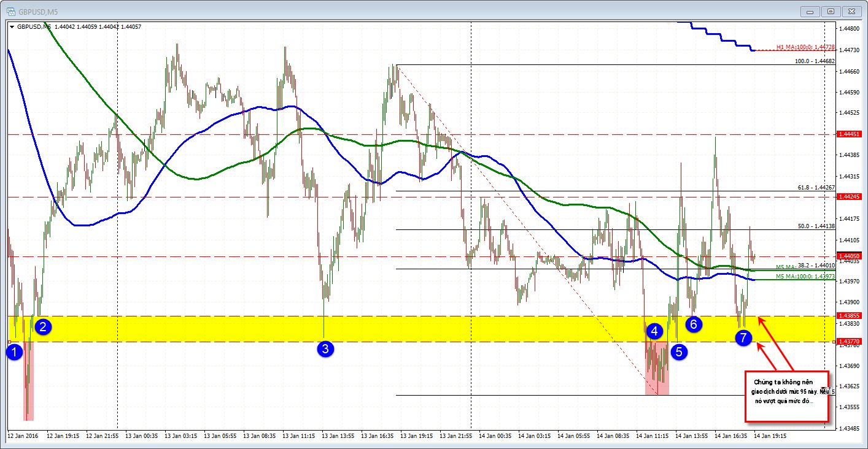
Task: Select blue circle marker number 7
Action: 744,336
